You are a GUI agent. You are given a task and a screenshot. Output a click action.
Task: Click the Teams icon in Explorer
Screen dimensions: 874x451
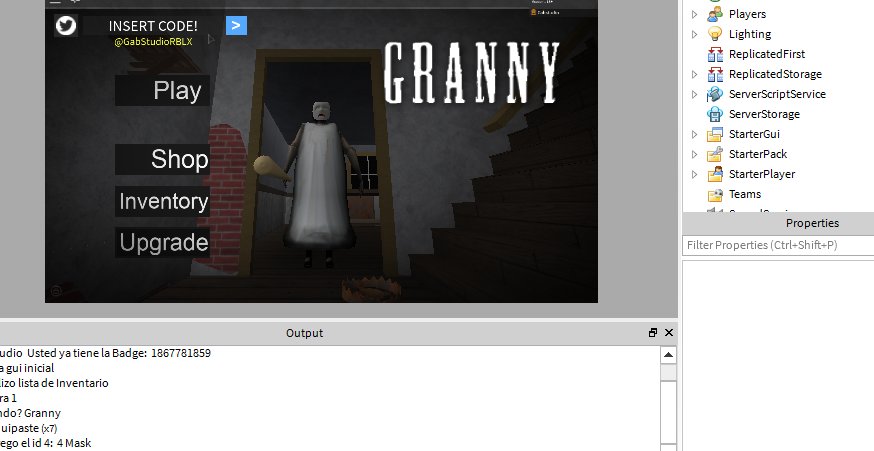click(x=715, y=195)
